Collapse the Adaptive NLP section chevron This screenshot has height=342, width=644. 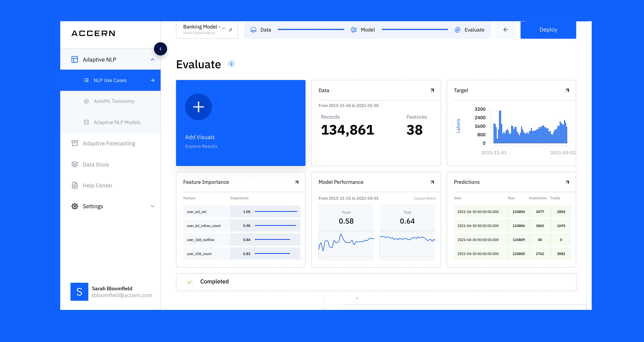153,60
